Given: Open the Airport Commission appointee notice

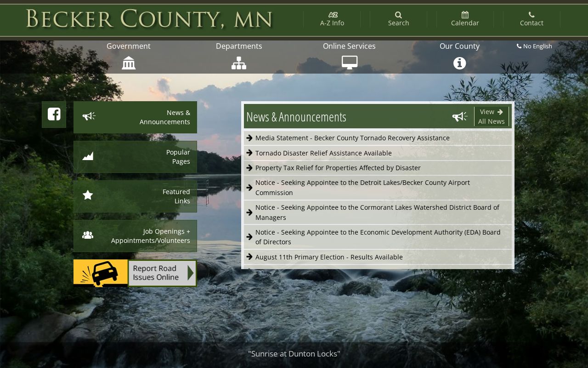Looking at the screenshot, I should point(362,188).
